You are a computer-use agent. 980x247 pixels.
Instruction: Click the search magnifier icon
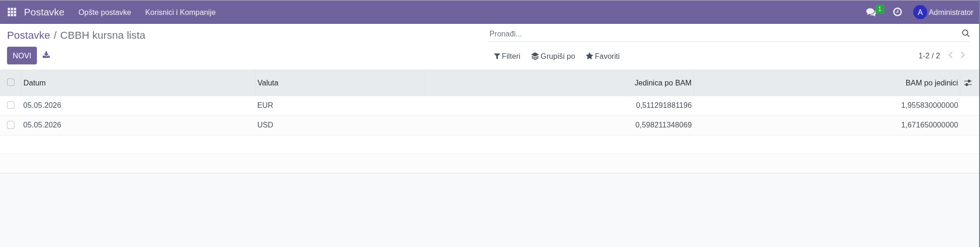(966, 33)
